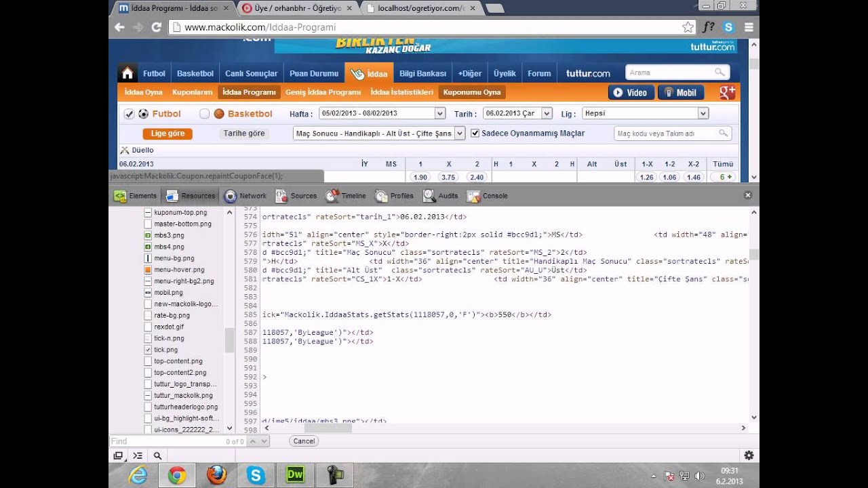Viewport: 868px width, 488px height.
Task: Open the Audits panel
Action: click(441, 196)
